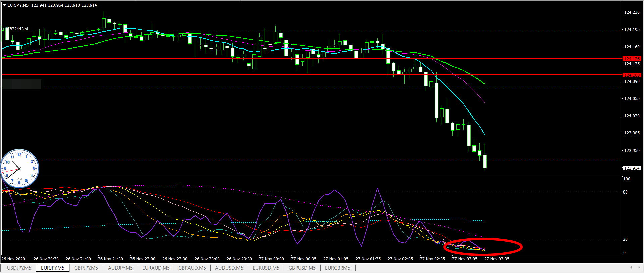
Task: Select the AUDUSD,M5 chart tab
Action: coord(229,268)
